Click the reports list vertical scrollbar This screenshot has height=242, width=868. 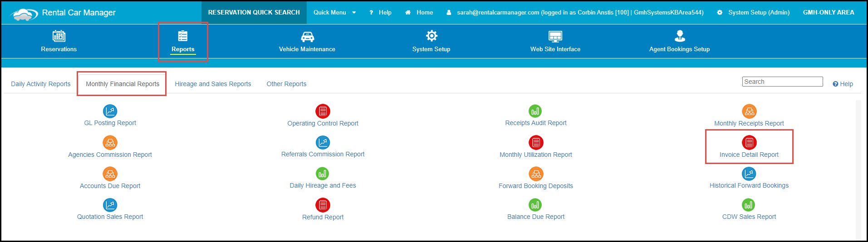point(858,169)
